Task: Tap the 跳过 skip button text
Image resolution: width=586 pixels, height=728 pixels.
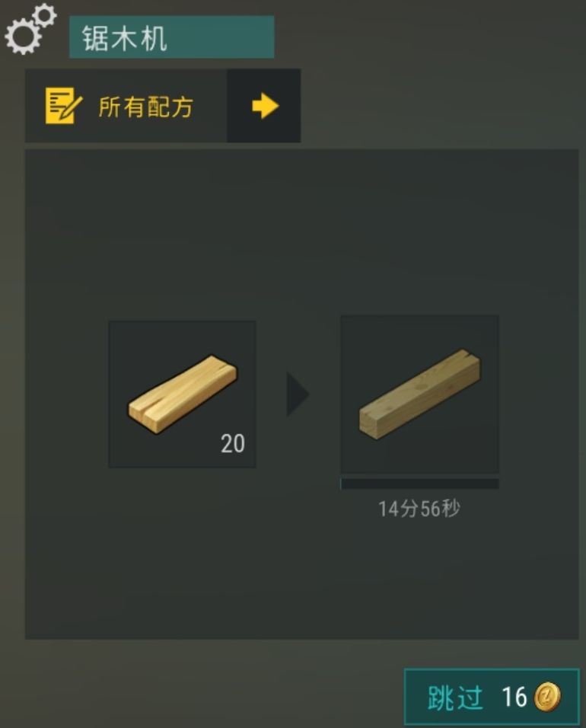Action: (455, 698)
